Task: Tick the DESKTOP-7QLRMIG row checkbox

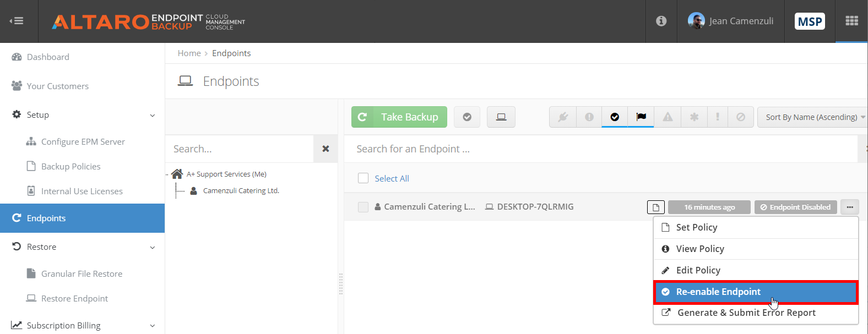Action: pos(363,207)
